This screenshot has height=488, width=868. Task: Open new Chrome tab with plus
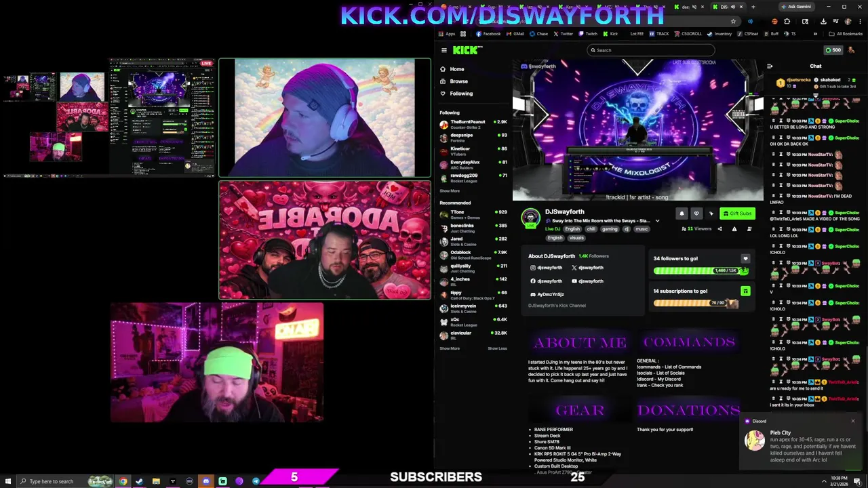753,7
